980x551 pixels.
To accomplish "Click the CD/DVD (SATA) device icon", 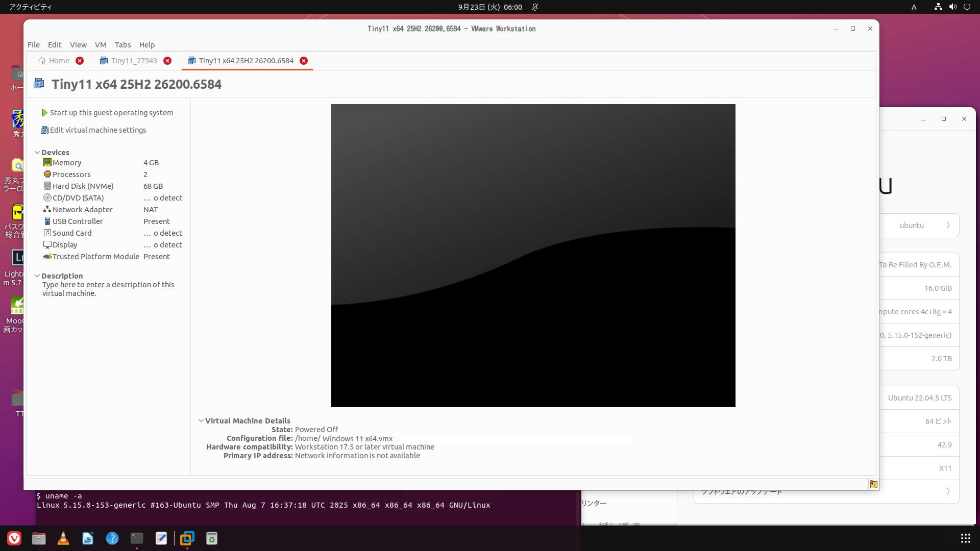I will coord(47,197).
